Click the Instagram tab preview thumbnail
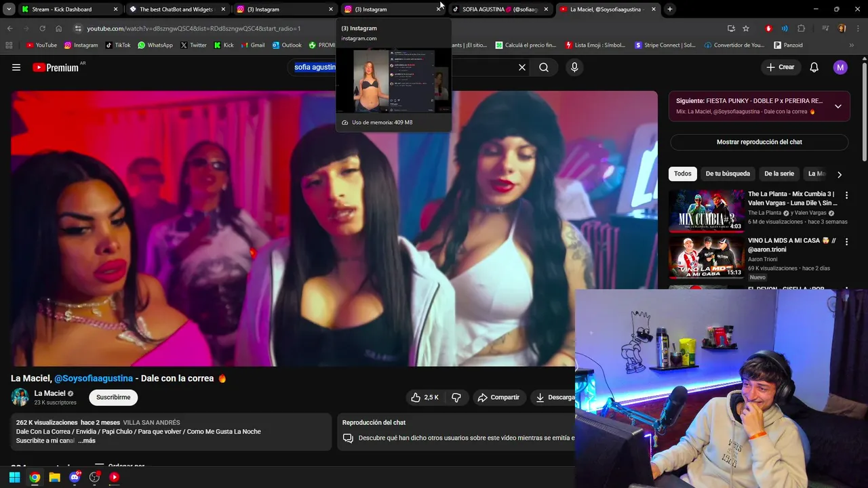Image resolution: width=868 pixels, height=488 pixels. [393, 80]
